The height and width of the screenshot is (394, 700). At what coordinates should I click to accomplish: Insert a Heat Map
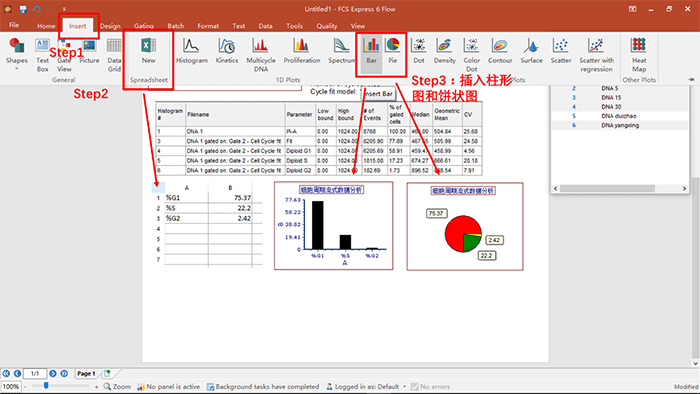coord(639,54)
